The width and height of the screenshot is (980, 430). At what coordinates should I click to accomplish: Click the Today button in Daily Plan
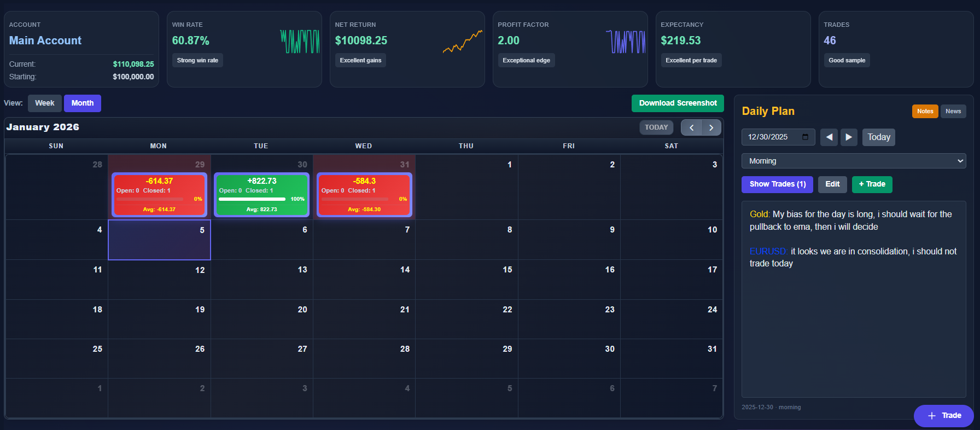pos(879,137)
